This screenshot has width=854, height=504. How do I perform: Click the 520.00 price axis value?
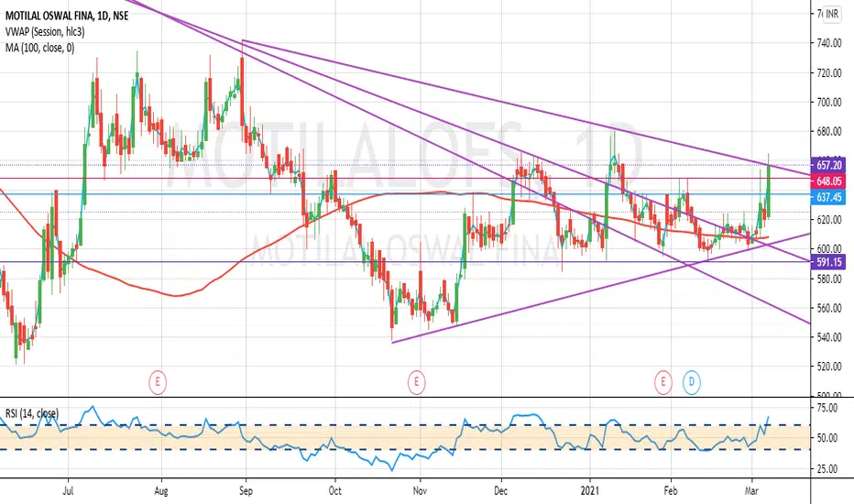(829, 367)
